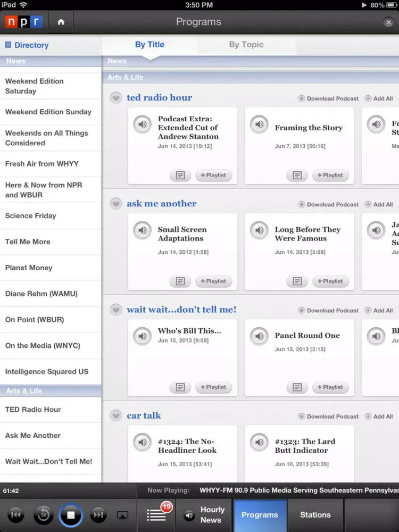Select Fresh Air from WHYY
Image resolution: width=399 pixels, height=532 pixels.
(x=51, y=164)
